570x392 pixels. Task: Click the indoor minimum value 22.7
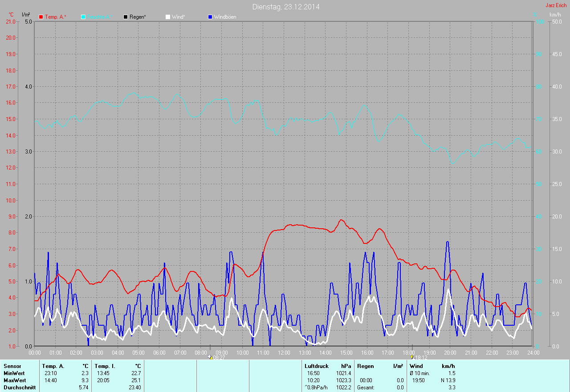[x=136, y=373]
